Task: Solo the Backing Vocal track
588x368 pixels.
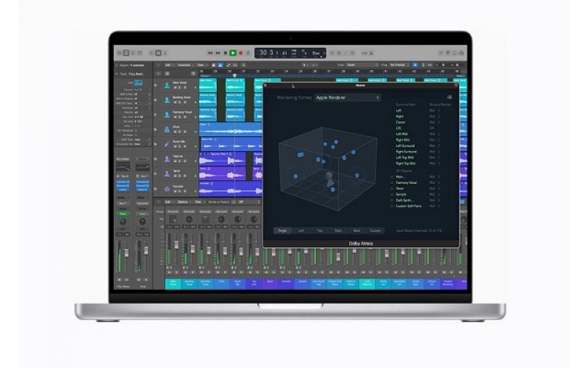Action: tap(179, 102)
